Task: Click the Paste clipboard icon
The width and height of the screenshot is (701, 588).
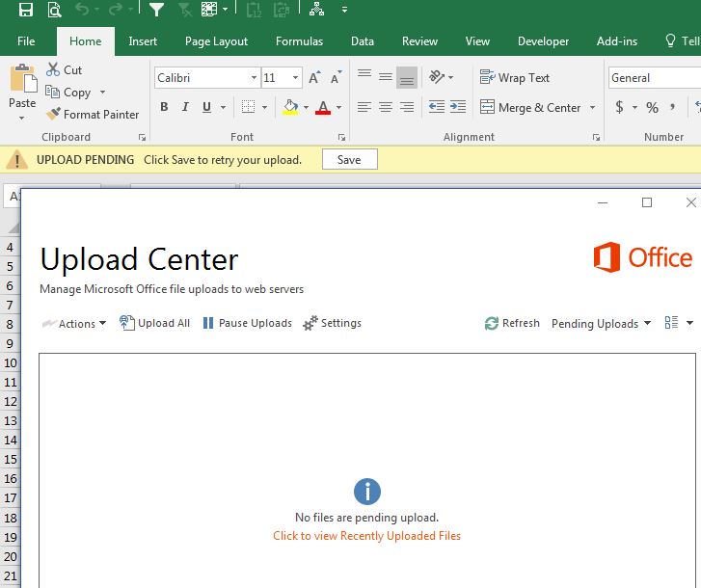Action: pyautogui.click(x=22, y=77)
